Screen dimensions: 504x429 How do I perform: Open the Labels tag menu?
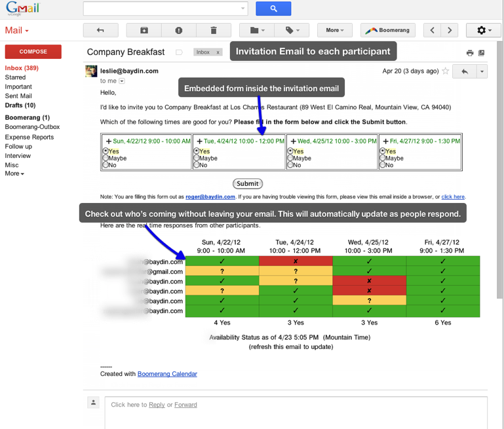click(292, 30)
